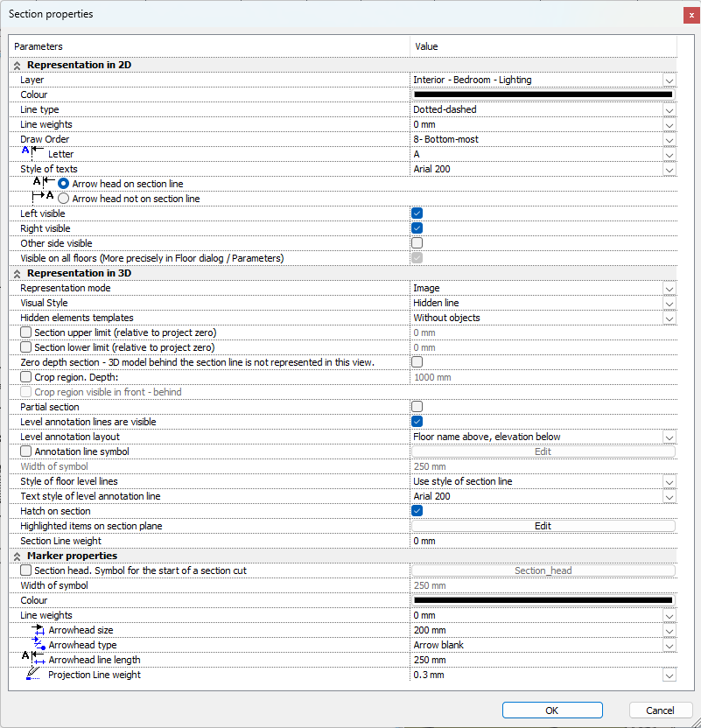Collapse the Marker properties section
The image size is (701, 728).
point(17,556)
